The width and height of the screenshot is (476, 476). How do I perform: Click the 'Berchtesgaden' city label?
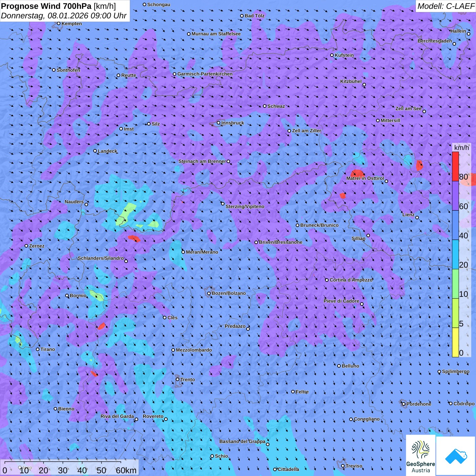[435, 41]
